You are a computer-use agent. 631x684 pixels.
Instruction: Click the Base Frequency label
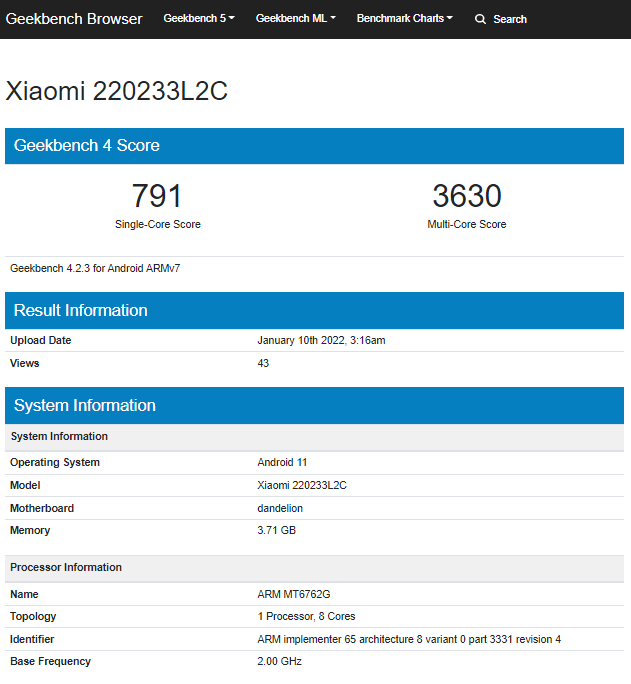(51, 661)
